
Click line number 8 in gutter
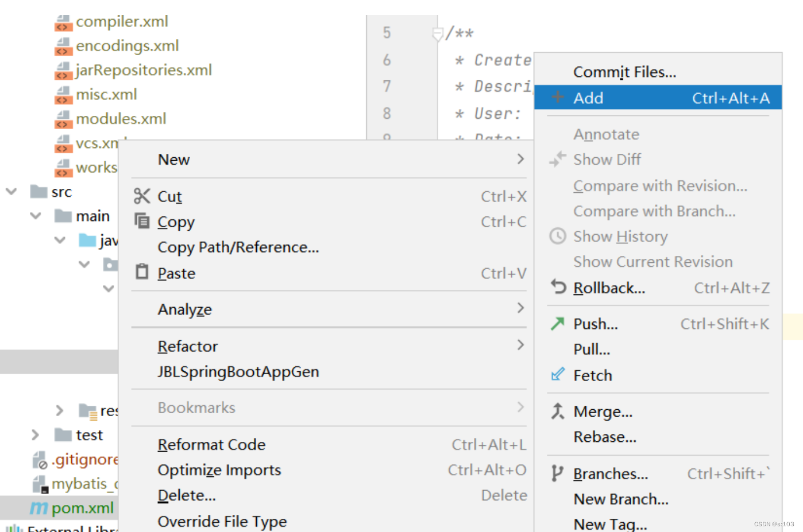click(x=387, y=113)
